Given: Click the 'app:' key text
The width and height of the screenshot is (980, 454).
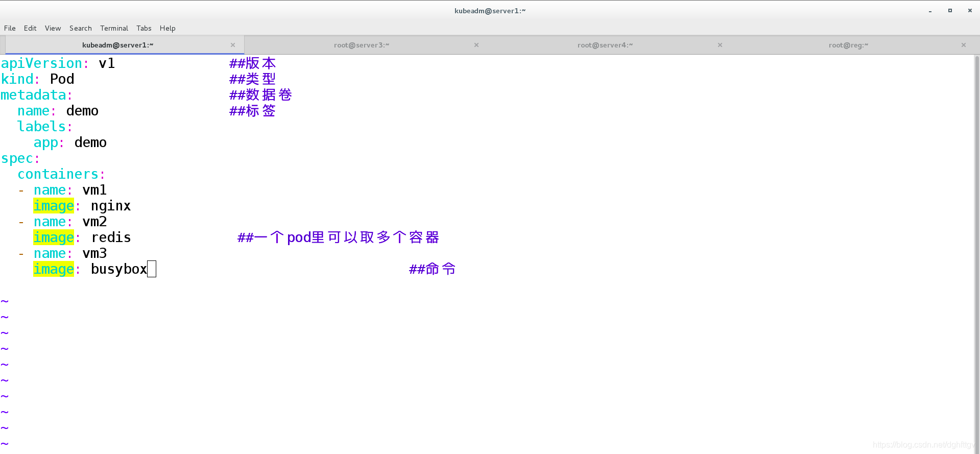Looking at the screenshot, I should point(49,142).
